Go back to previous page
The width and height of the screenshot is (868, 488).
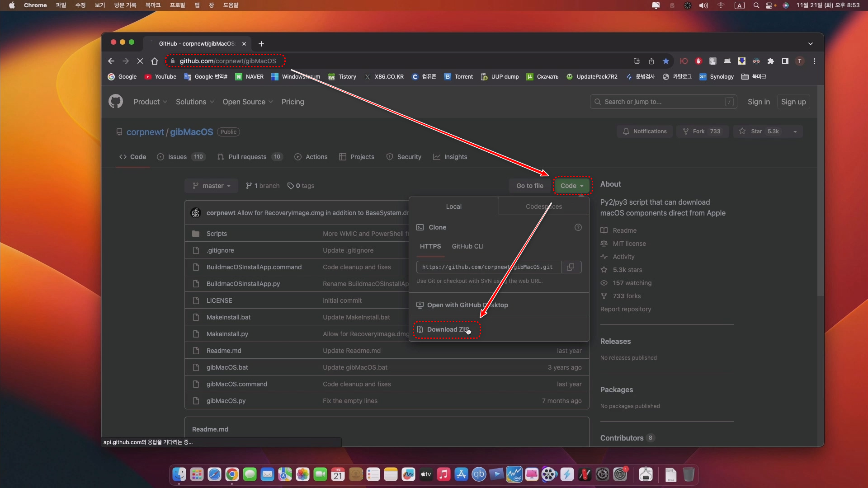111,61
